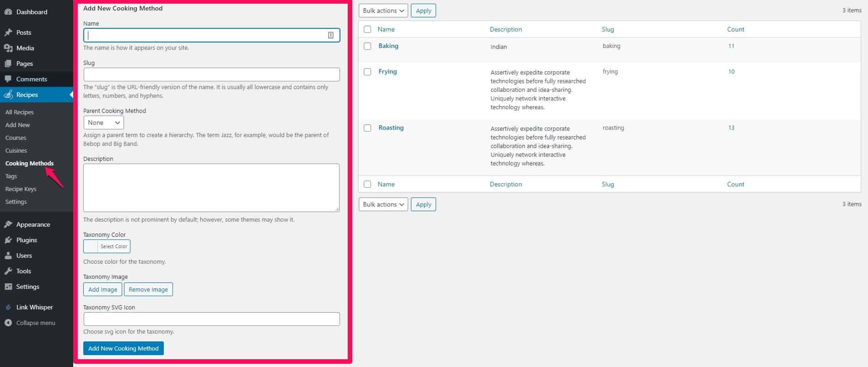Open the bottom Bulk actions dropdown
The height and width of the screenshot is (367, 868).
383,204
